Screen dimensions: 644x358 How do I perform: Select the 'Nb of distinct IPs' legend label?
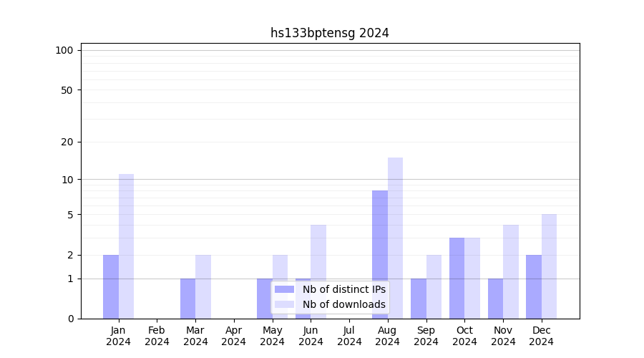coord(343,289)
